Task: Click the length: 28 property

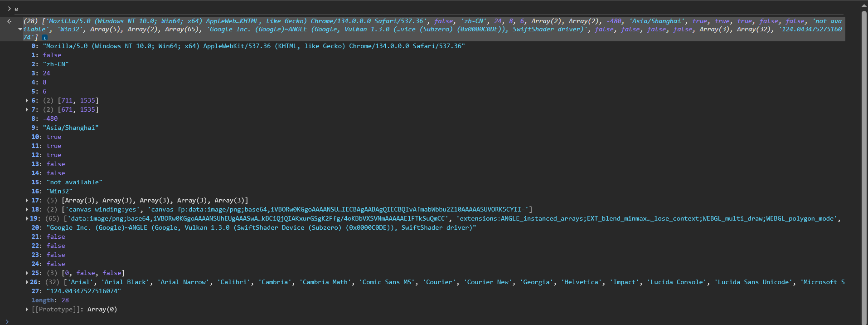Action: click(x=50, y=300)
